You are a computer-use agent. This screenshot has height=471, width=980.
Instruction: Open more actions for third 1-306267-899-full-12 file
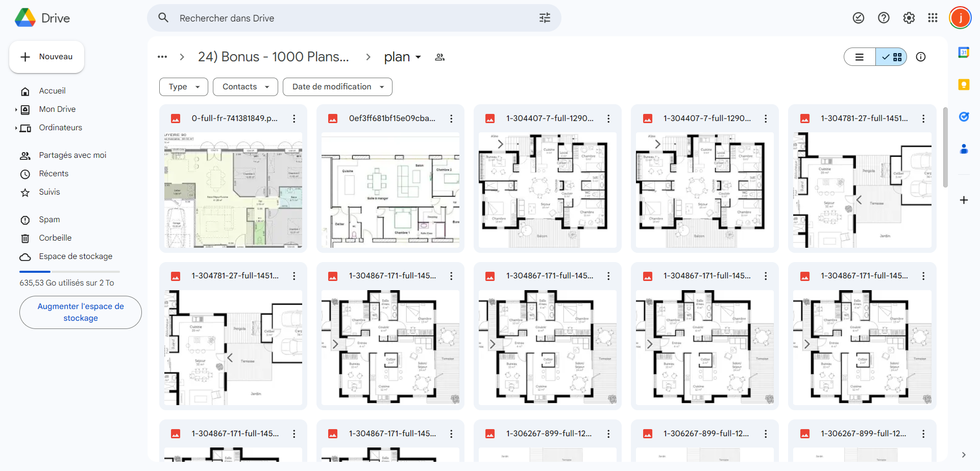click(923, 434)
